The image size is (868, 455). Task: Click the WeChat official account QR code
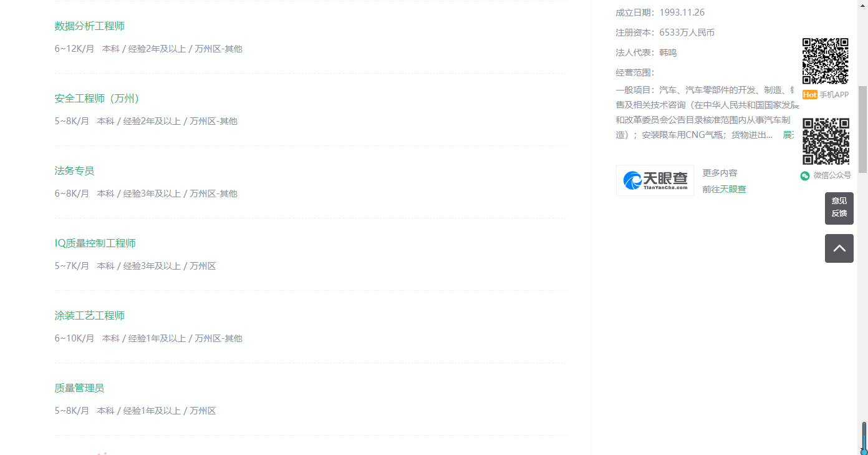pos(826,141)
